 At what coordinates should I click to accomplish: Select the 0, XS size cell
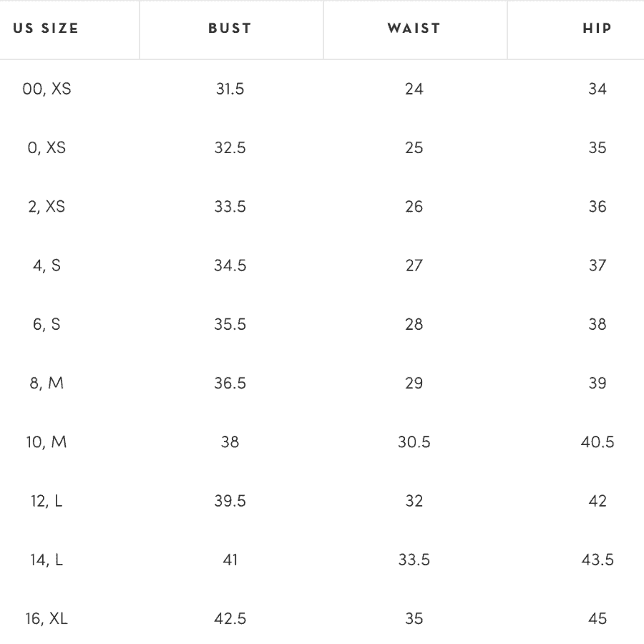47,148
